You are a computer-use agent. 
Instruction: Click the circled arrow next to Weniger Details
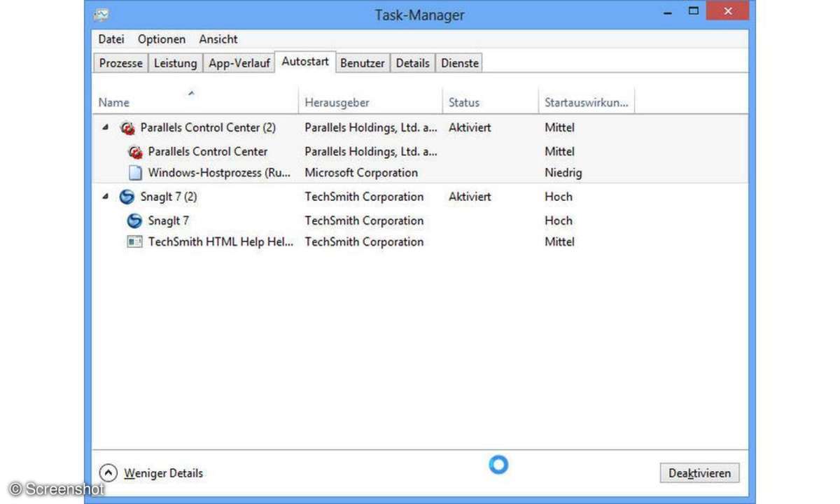tap(108, 473)
